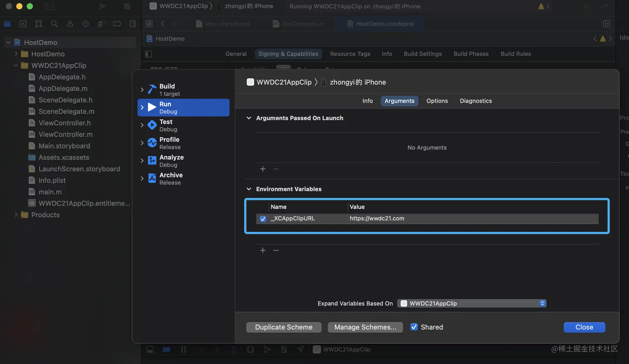Image resolution: width=629 pixels, height=364 pixels.
Task: Select the HostDemo.xcodeproj editor tab
Action: (x=380, y=24)
